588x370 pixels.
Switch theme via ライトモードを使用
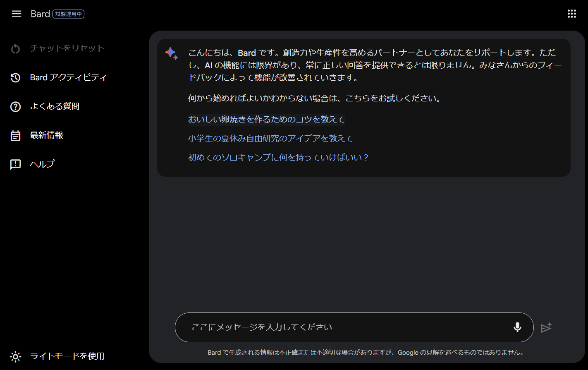[x=67, y=356]
